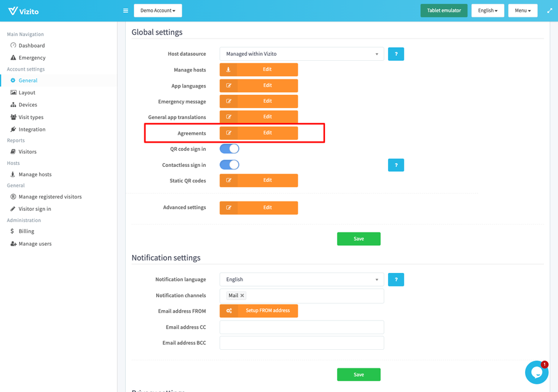Open the English language selector in header

click(x=487, y=11)
